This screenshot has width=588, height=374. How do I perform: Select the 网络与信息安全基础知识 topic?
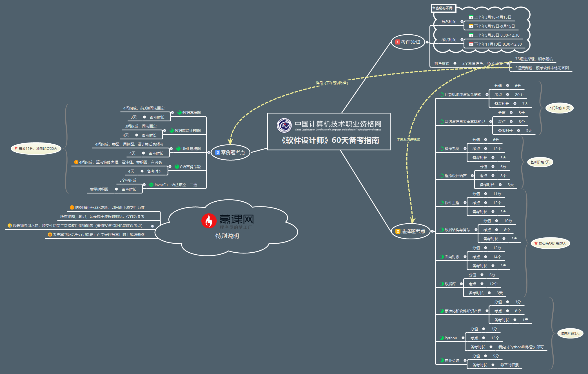pos(465,122)
